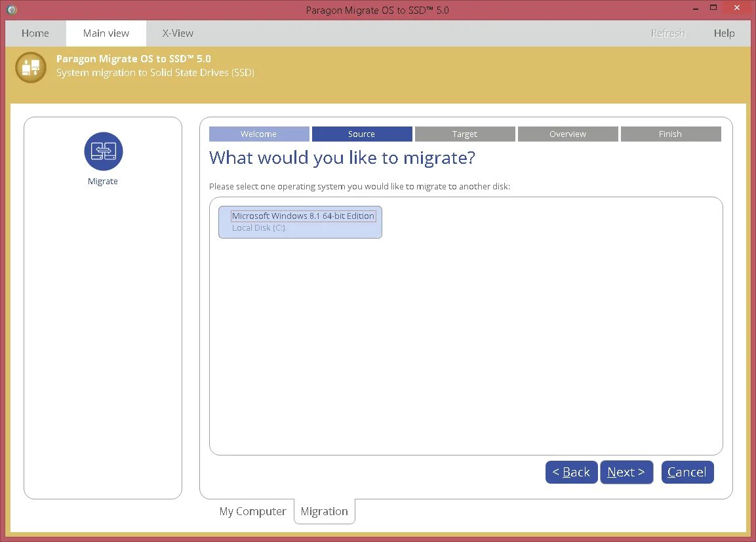Select the Finish wizard step
756x542 pixels.
point(671,134)
